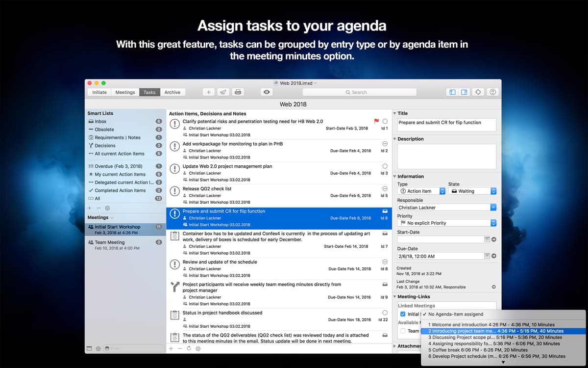This screenshot has width=588, height=368.
Task: Click the paper plane send icon in toolbar
Action: [x=223, y=92]
